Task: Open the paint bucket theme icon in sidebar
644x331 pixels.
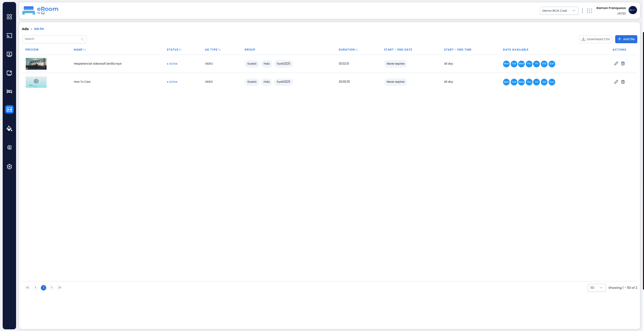Action: click(9, 129)
